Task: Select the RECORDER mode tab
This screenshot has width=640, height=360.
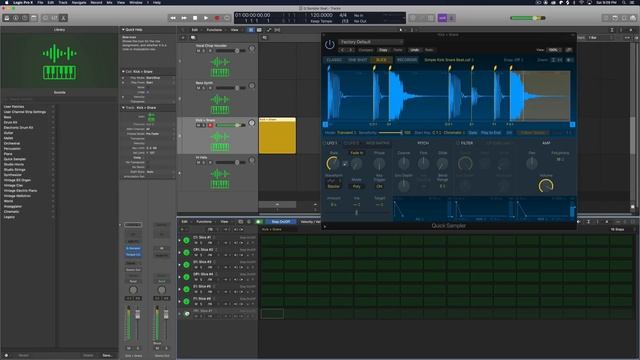Action: coord(407,60)
